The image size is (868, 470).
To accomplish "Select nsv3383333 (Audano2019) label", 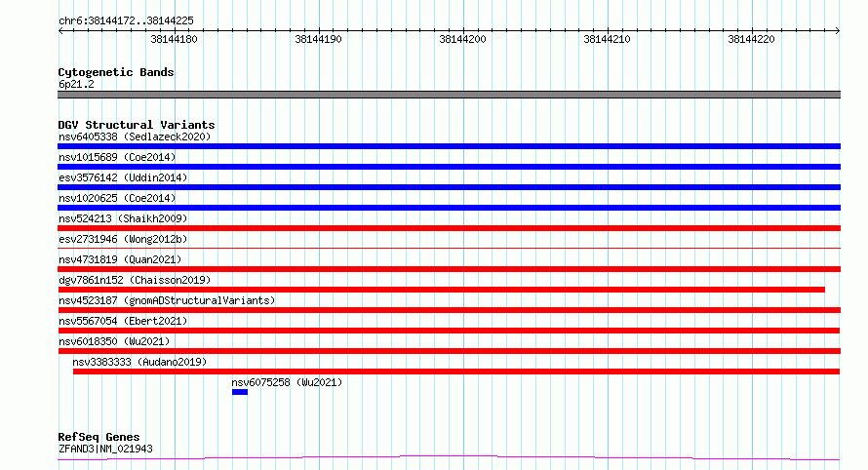I will point(139,362).
